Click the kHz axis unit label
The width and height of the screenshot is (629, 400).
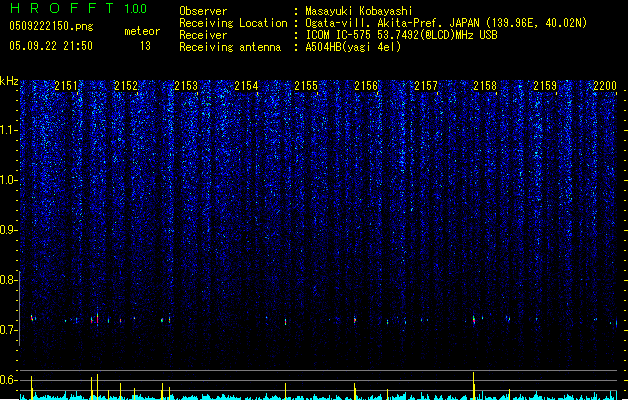click(x=9, y=81)
